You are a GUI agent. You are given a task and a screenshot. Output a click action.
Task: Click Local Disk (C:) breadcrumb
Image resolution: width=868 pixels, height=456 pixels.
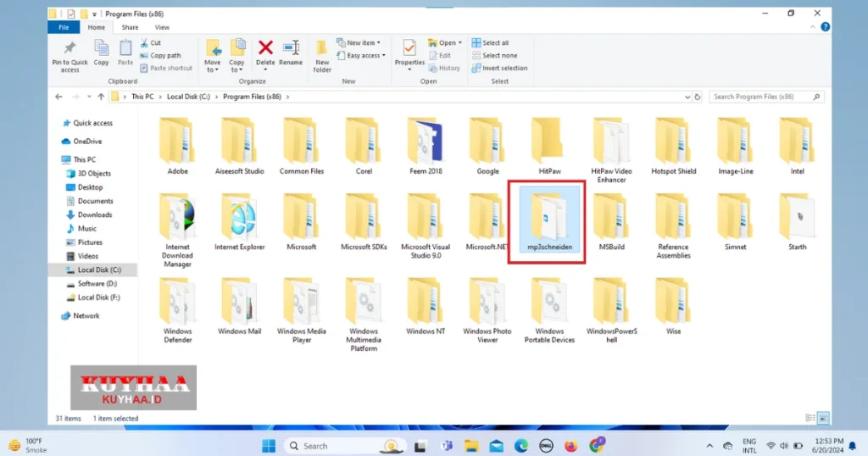(188, 97)
